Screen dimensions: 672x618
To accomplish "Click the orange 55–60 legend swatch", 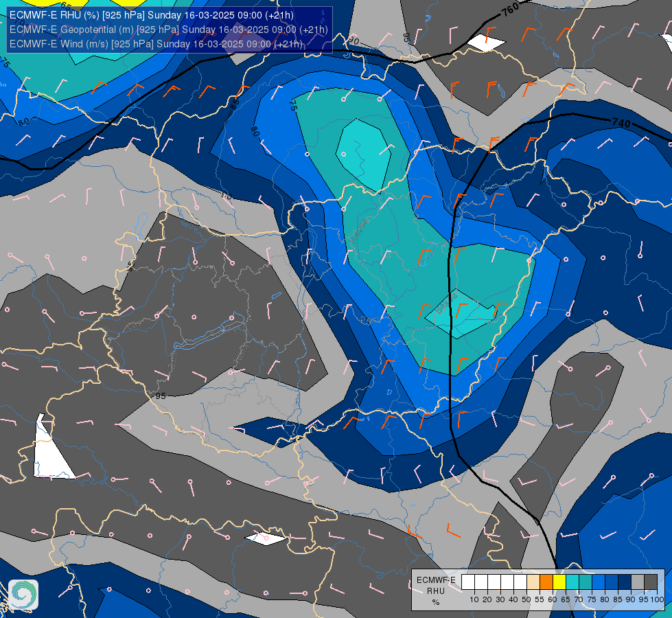I will [x=546, y=582].
